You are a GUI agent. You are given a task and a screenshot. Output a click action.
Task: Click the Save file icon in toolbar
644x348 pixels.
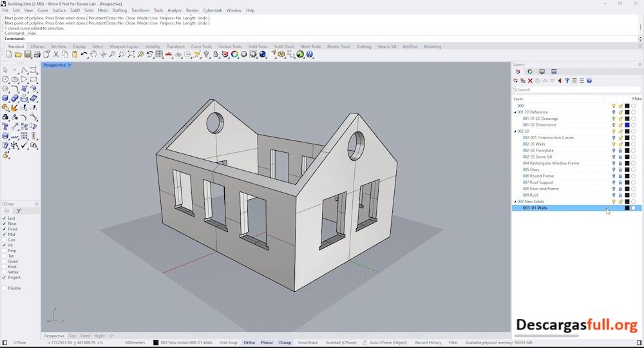(28, 55)
